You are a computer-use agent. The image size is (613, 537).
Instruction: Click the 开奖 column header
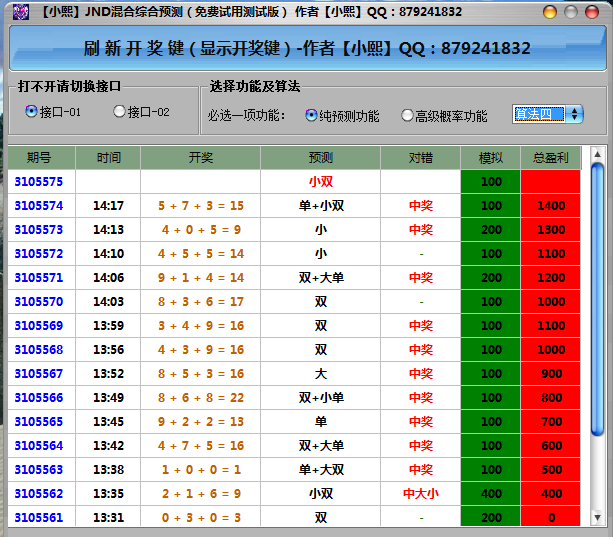(x=200, y=158)
